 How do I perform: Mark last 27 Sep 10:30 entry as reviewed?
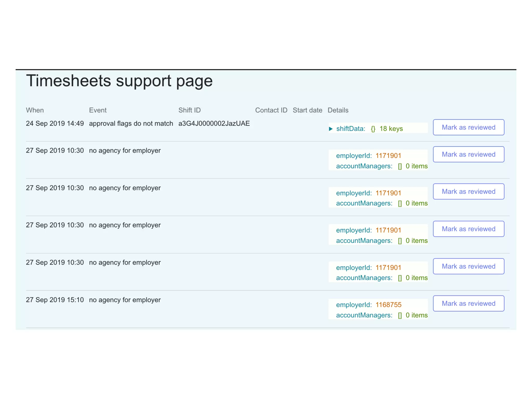(468, 266)
